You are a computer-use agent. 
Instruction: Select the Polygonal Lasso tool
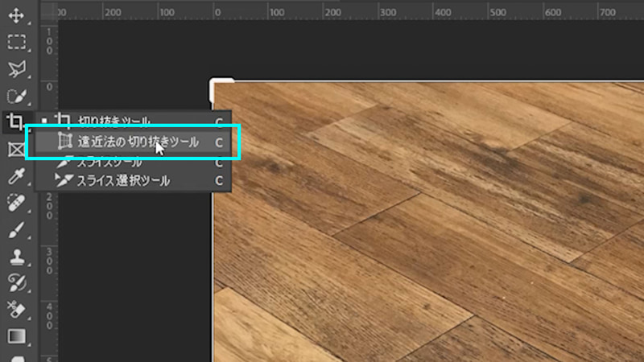pos(16,69)
